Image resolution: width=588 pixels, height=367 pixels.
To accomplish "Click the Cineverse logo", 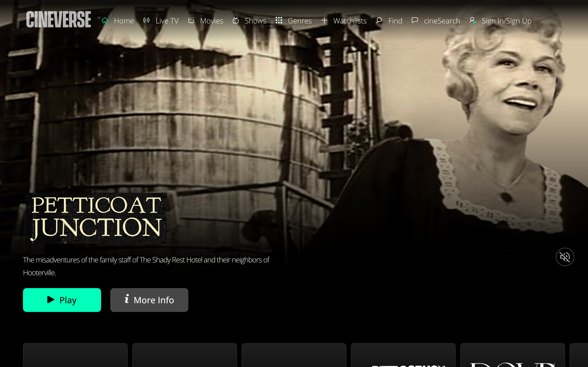I will coord(59,19).
